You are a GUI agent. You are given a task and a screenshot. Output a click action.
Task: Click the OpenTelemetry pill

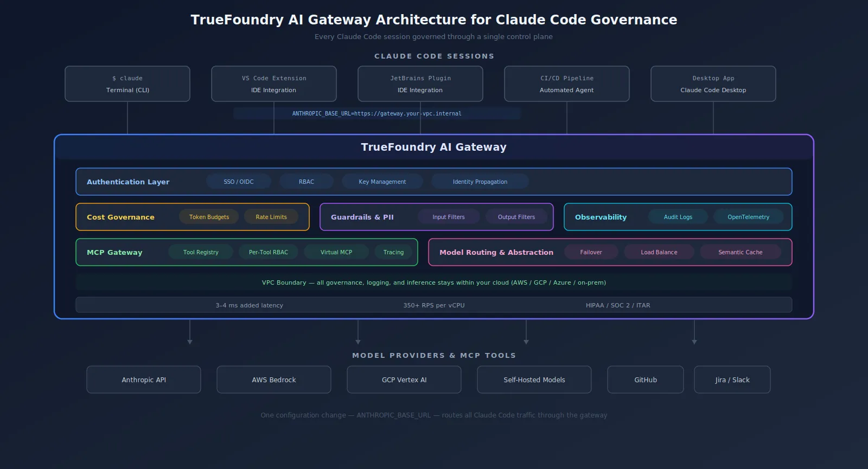click(749, 217)
